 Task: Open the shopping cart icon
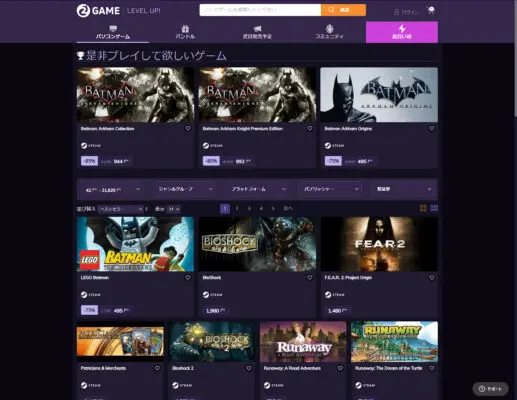coord(431,11)
